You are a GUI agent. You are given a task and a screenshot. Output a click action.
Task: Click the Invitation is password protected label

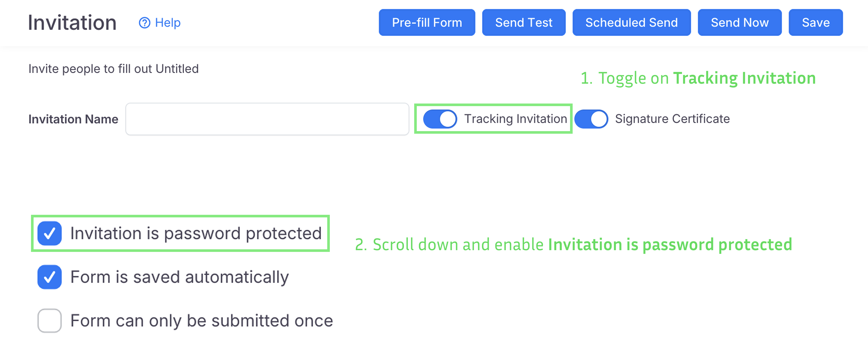(196, 233)
